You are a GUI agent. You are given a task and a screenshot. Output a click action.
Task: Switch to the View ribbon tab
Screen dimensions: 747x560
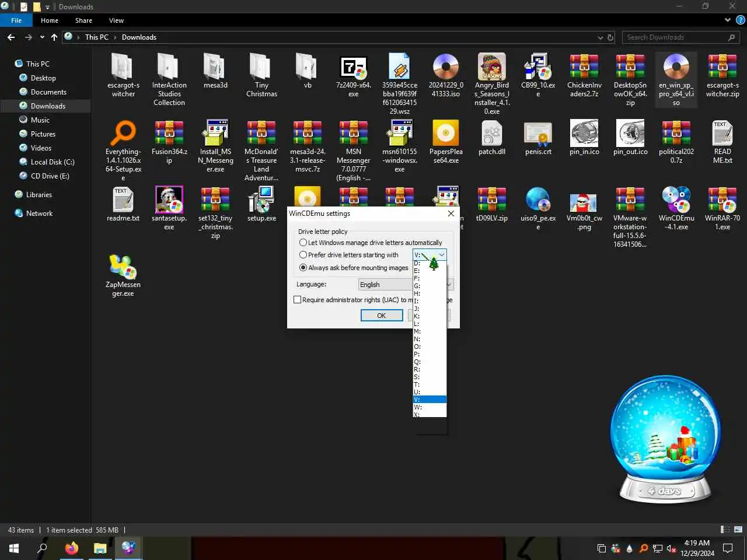click(116, 20)
